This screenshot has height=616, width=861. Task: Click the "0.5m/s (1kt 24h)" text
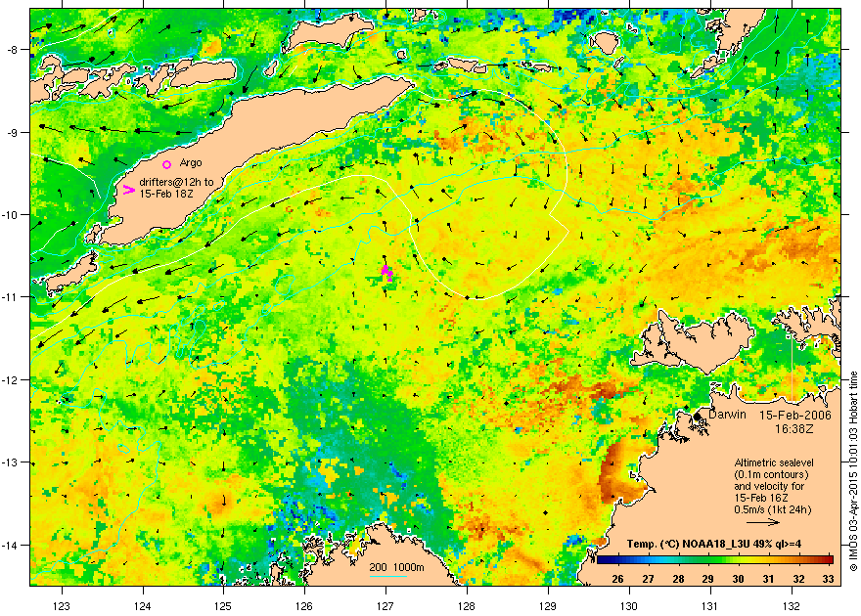773,509
